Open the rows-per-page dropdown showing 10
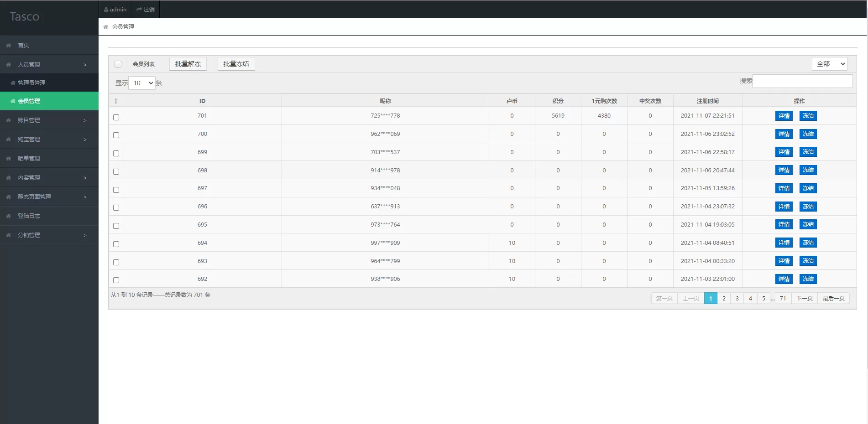The image size is (868, 424). [x=142, y=83]
